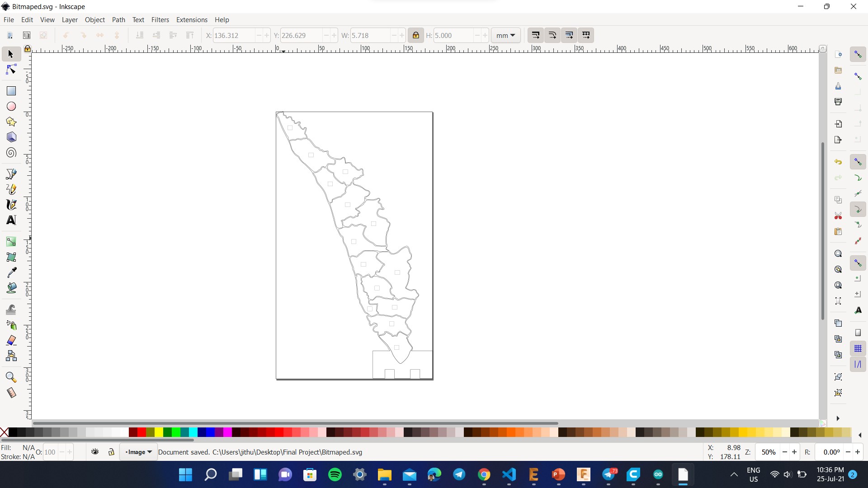868x488 pixels.
Task: Open the Layer menu
Action: click(x=70, y=20)
